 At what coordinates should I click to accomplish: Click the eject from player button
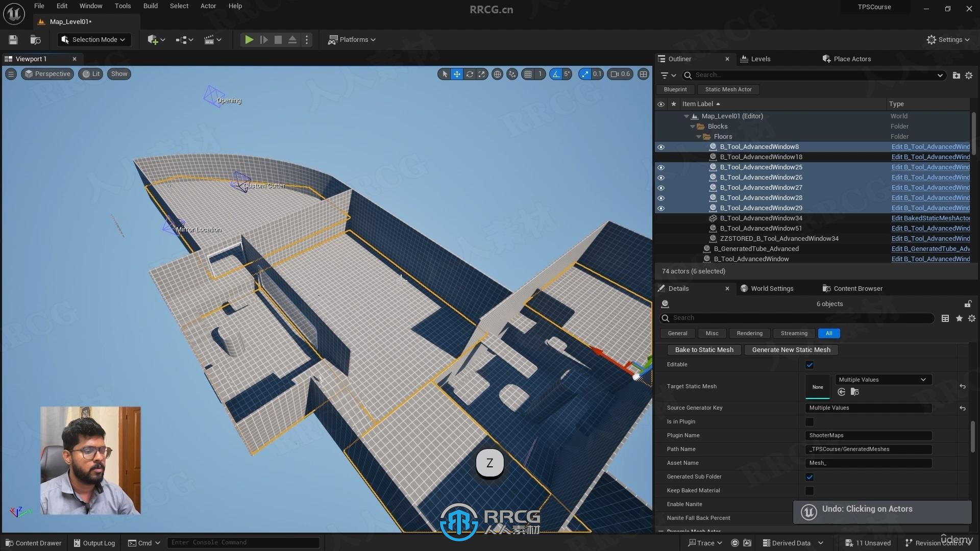click(x=292, y=40)
